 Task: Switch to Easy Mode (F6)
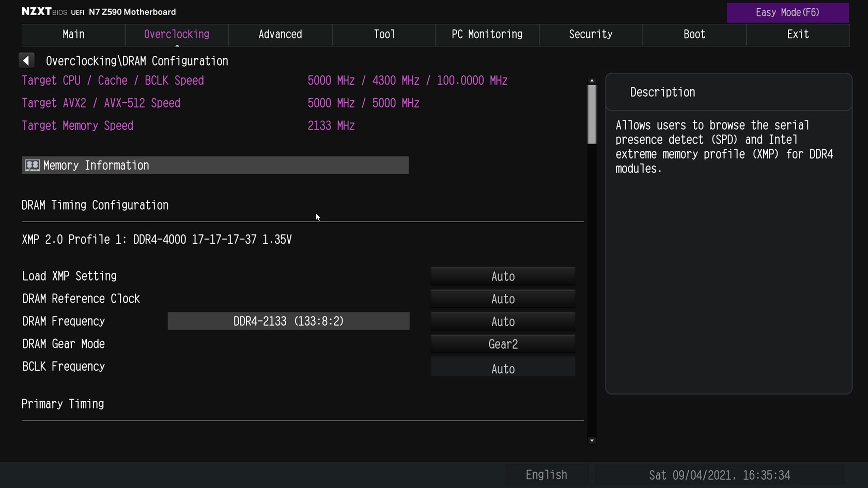(x=787, y=12)
